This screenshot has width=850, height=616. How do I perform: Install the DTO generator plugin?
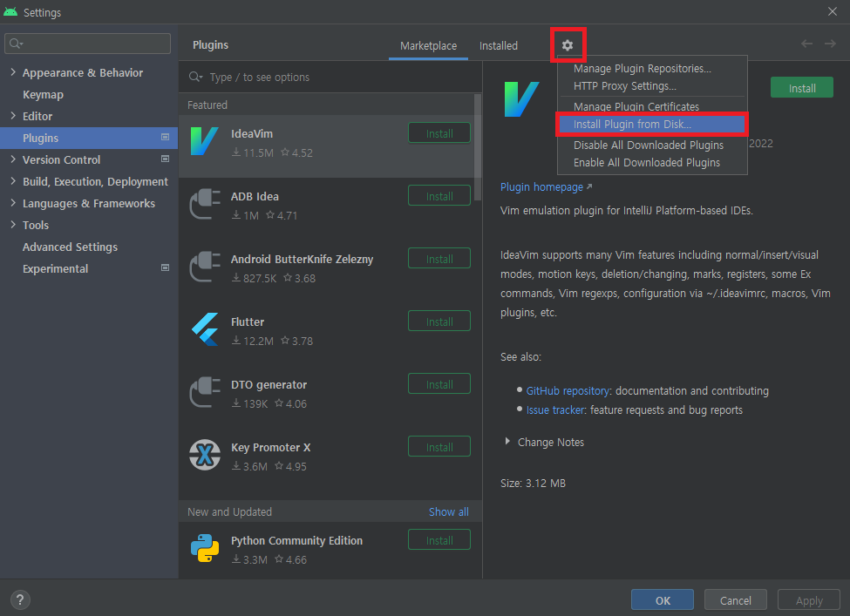439,384
